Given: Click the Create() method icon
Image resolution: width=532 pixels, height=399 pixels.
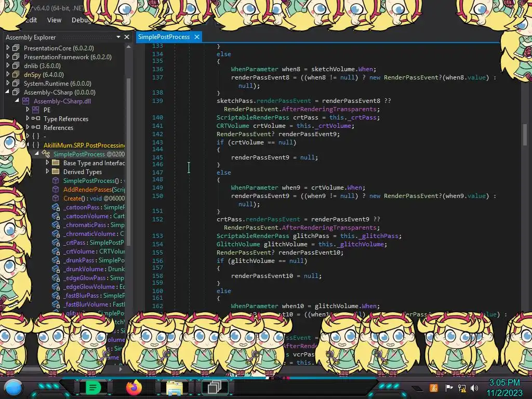Looking at the screenshot, I should click(56, 198).
